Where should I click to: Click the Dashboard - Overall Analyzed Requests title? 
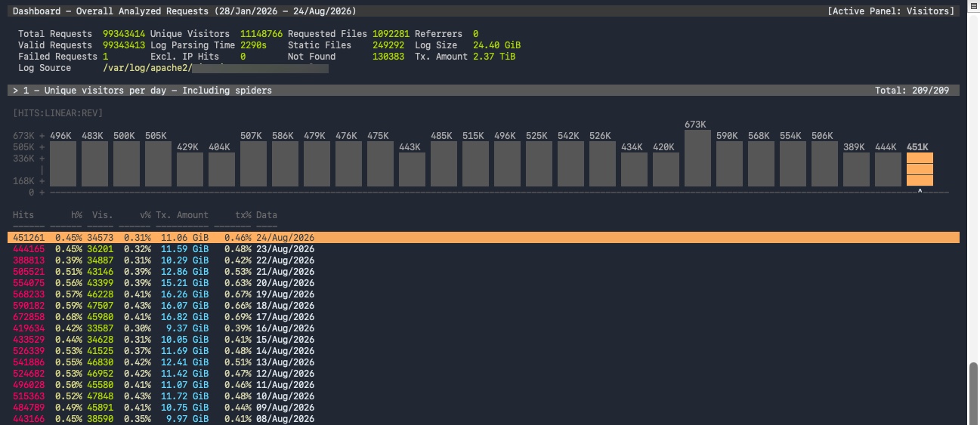click(185, 11)
